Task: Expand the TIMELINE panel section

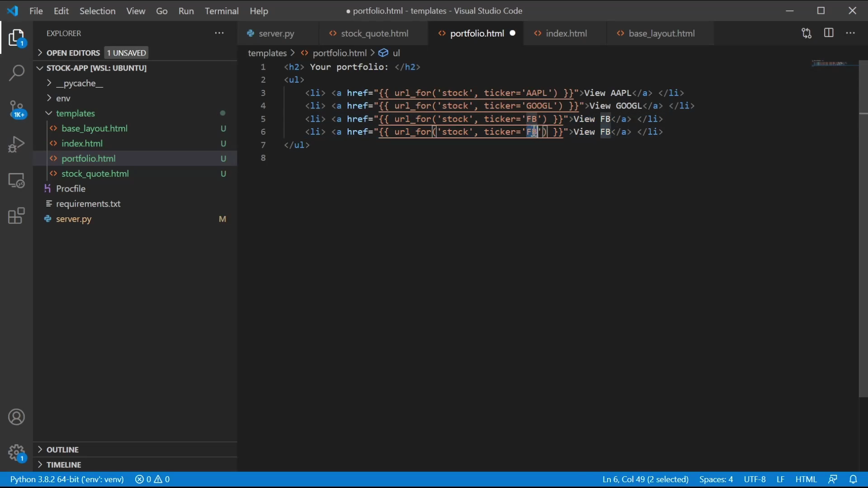Action: (64, 464)
